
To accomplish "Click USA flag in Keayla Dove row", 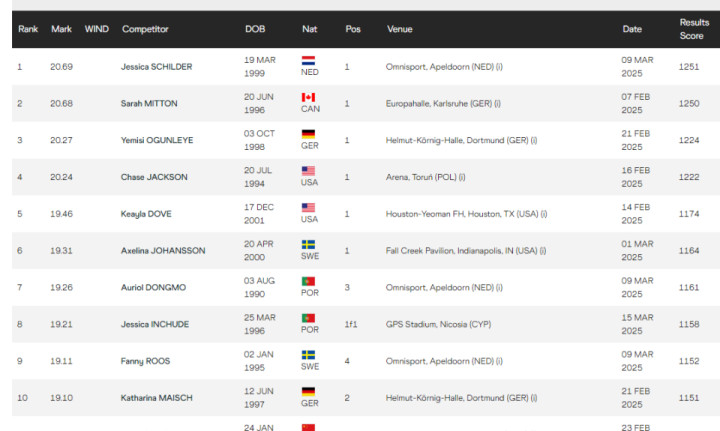I will 308,207.
